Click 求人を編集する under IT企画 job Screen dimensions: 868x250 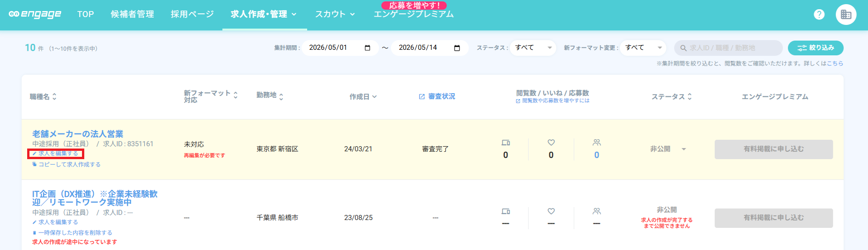(x=55, y=222)
